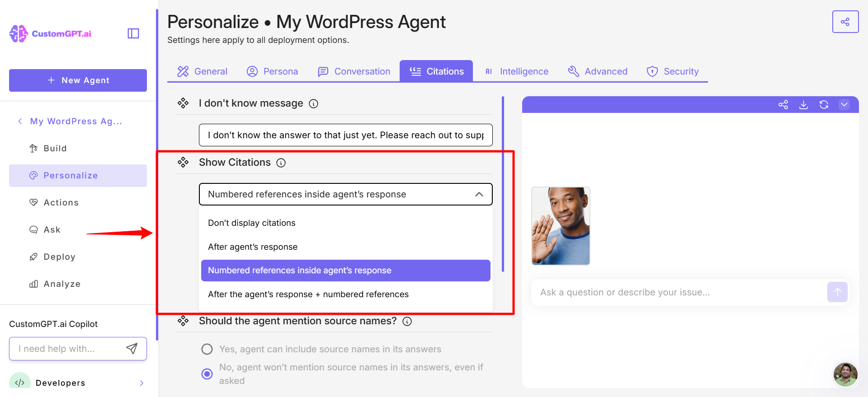Switch to the Conversation tab
This screenshot has height=397, width=868.
(x=354, y=71)
